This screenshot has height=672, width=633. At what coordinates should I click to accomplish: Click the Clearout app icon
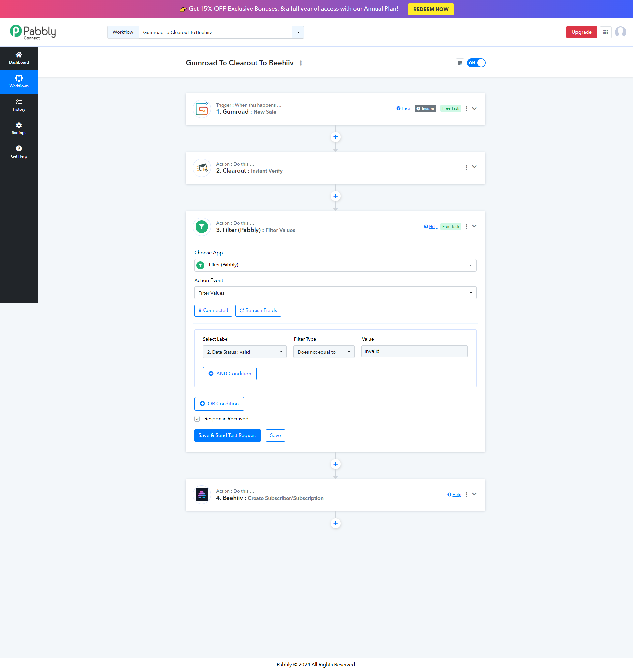tap(202, 168)
